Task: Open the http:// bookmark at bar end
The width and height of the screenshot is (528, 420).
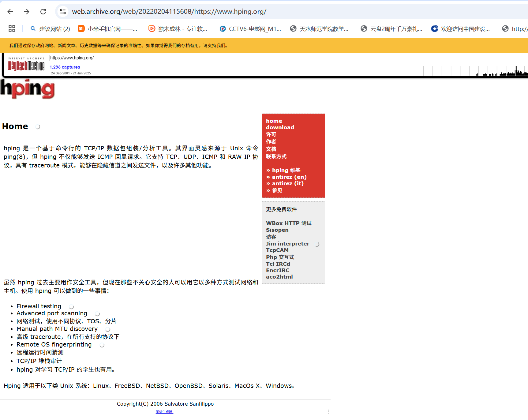Action: pyautogui.click(x=515, y=29)
